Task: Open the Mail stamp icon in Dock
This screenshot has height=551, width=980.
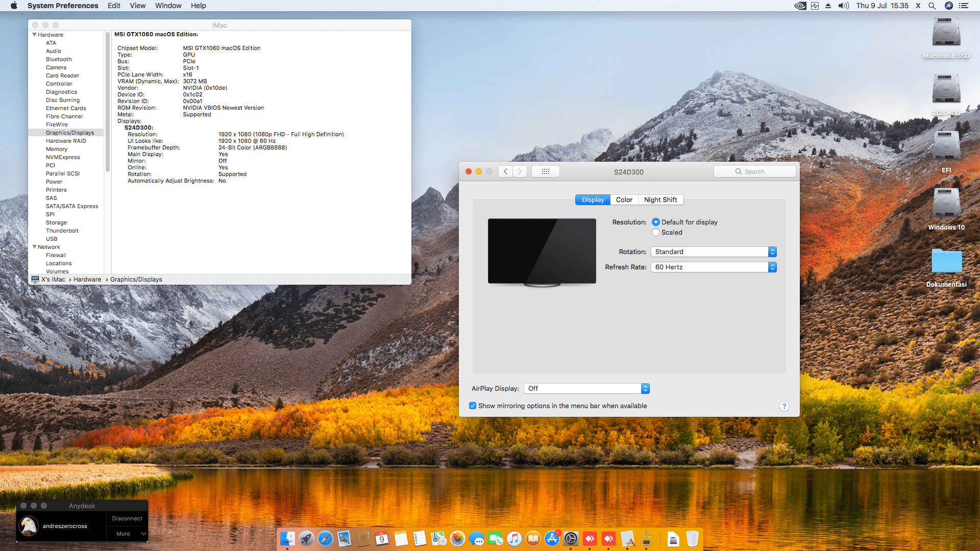Action: pos(344,538)
